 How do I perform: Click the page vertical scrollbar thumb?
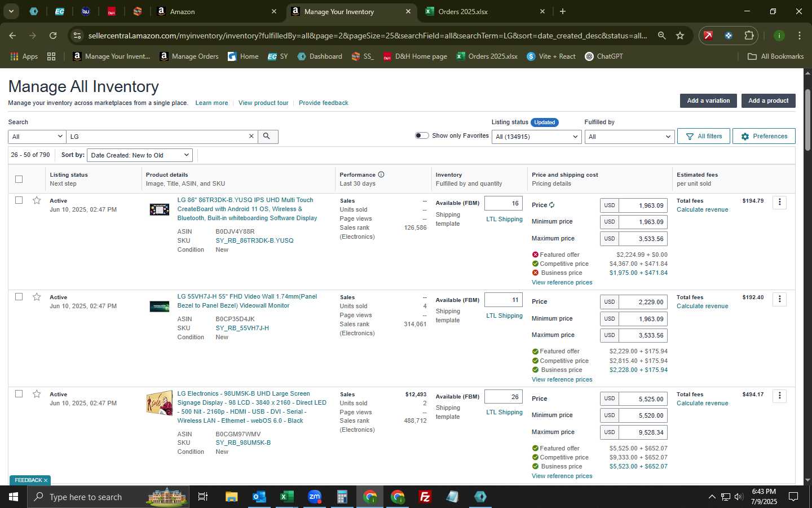807,119
